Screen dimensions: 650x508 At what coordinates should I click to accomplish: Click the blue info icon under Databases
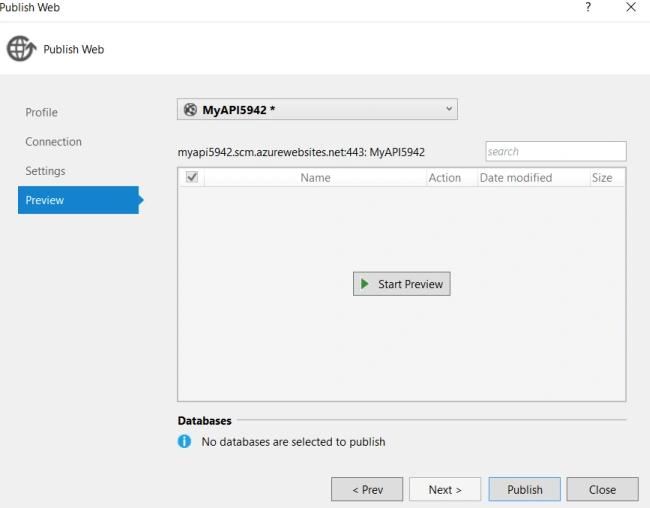pos(184,441)
